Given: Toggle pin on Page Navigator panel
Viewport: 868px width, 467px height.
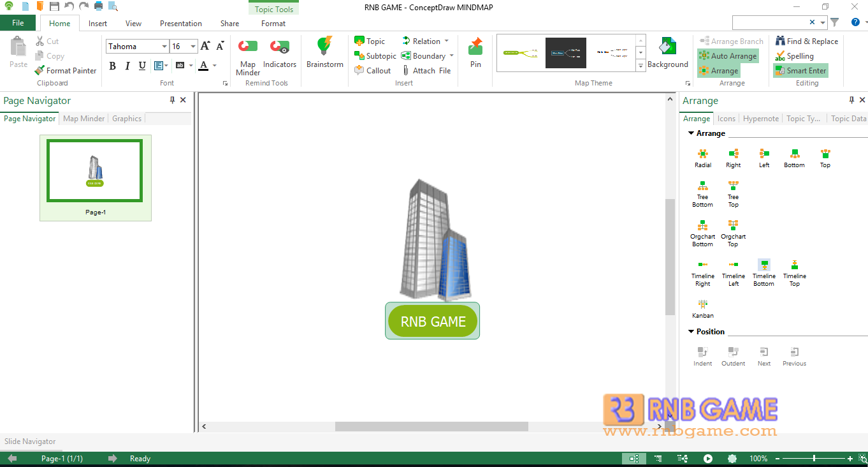Looking at the screenshot, I should coord(172,100).
